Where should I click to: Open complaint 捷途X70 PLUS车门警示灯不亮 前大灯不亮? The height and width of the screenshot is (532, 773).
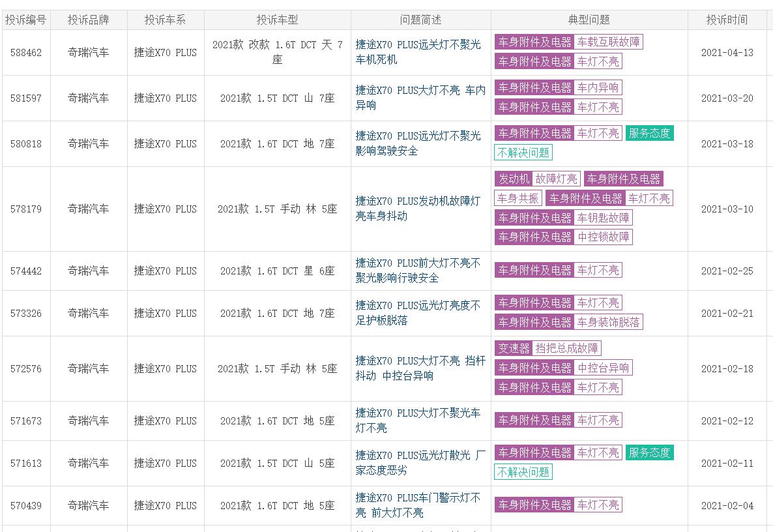point(418,505)
